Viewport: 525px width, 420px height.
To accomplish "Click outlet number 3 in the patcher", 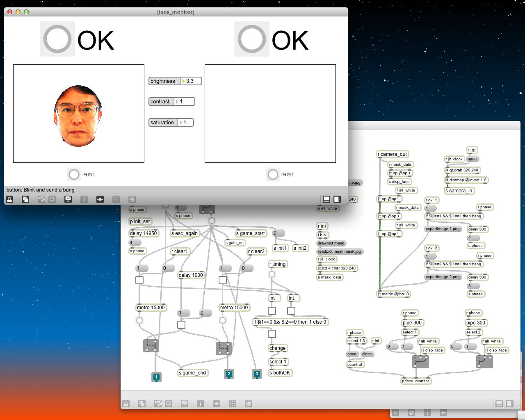I will pyautogui.click(x=257, y=374).
